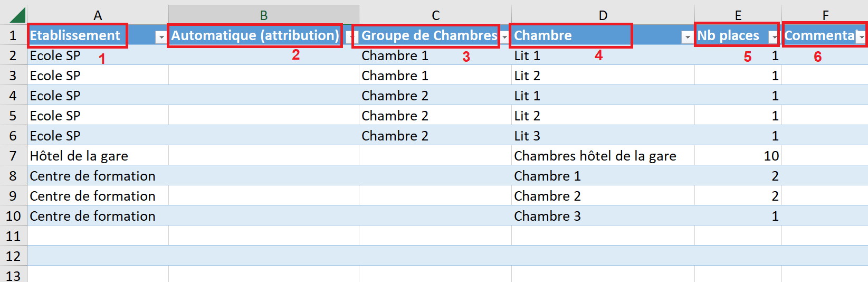868x282 pixels.
Task: Select row 7 header
Action: pyautogui.click(x=13, y=156)
